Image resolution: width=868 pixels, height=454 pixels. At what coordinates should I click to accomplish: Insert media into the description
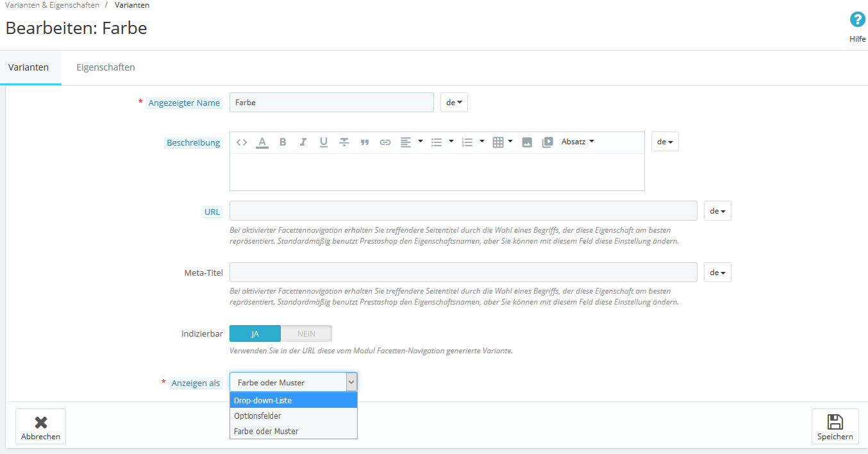[x=547, y=142]
